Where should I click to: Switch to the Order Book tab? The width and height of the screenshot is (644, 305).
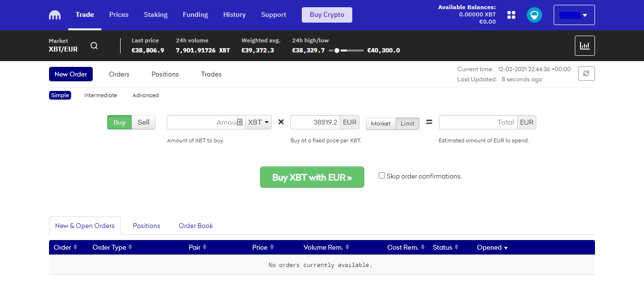click(x=196, y=226)
